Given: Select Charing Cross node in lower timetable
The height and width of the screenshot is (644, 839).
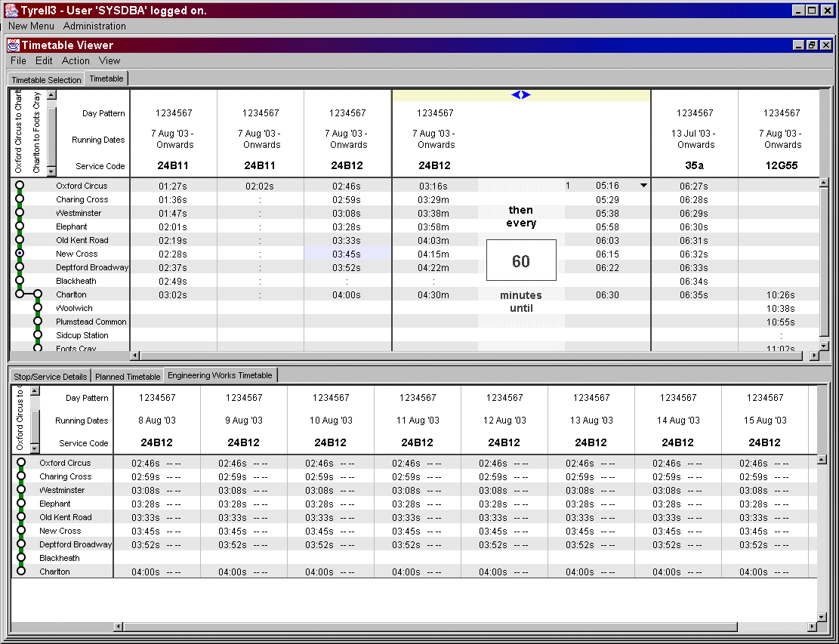Looking at the screenshot, I should tap(21, 476).
